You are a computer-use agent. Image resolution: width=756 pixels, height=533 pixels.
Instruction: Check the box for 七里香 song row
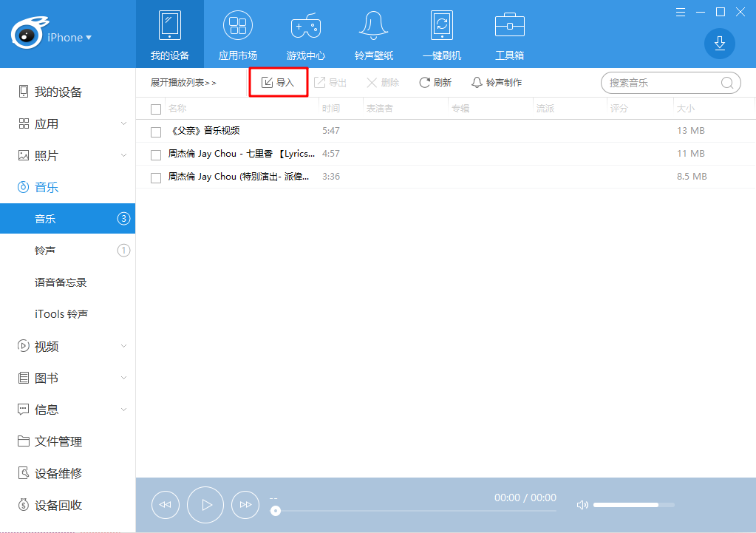tap(156, 155)
